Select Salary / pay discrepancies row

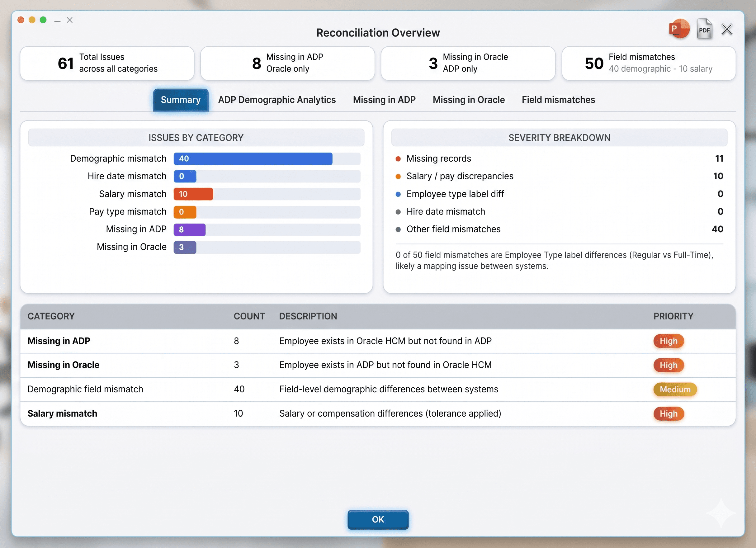coord(559,176)
